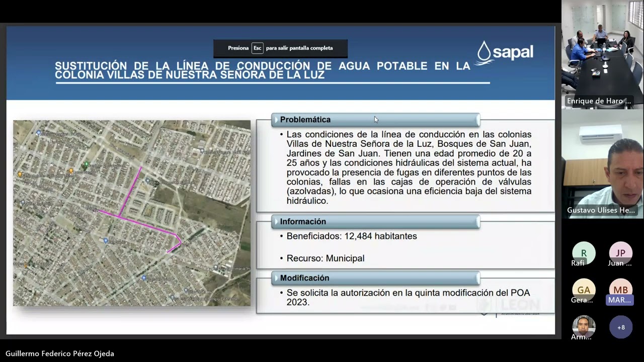Open participant GA Gera avatar
Viewport: 644px width, 362px height.
[584, 290]
